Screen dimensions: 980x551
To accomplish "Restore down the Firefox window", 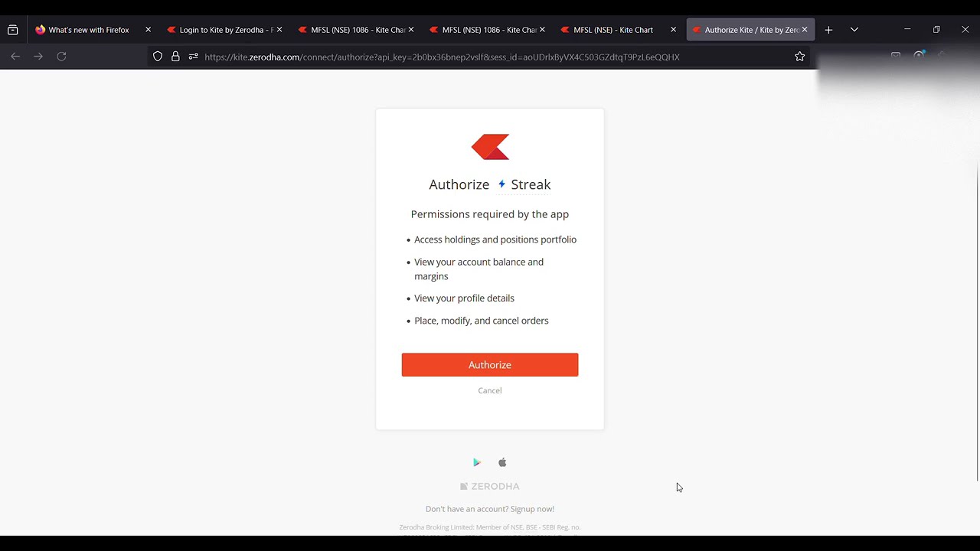I will pyautogui.click(x=936, y=30).
